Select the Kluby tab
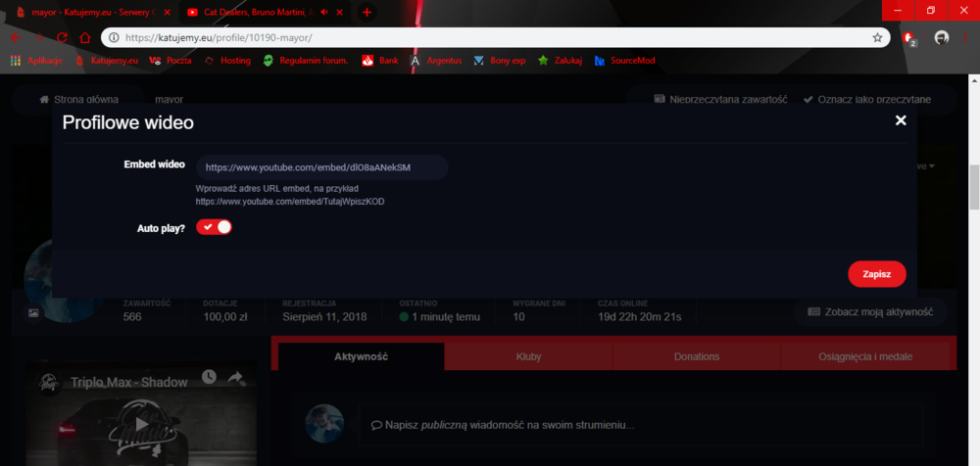980x466 pixels. point(529,356)
